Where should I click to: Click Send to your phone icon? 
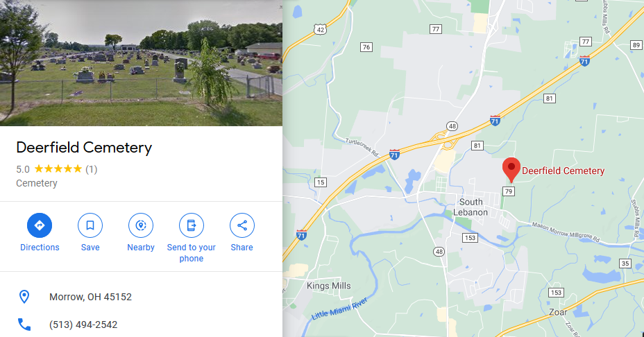pos(192,225)
